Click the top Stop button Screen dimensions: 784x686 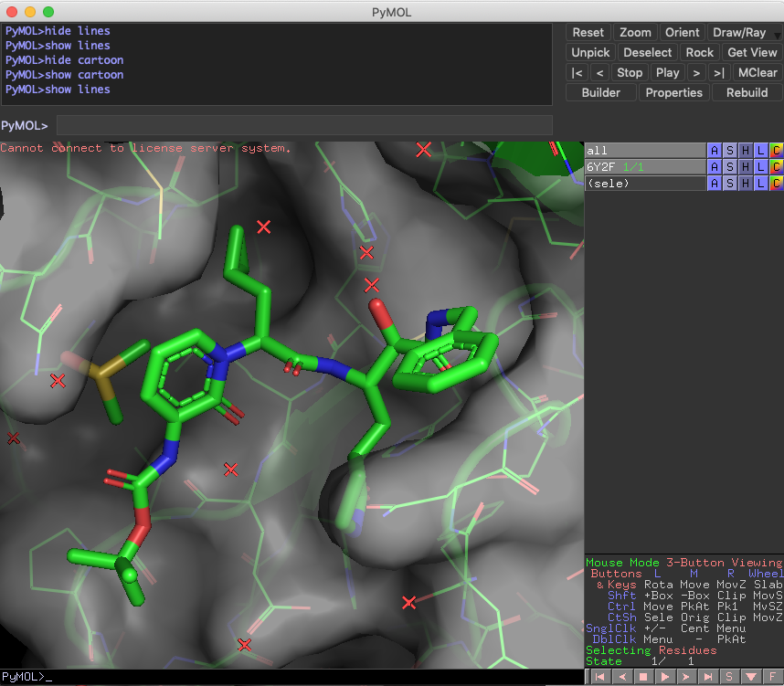pyautogui.click(x=630, y=72)
